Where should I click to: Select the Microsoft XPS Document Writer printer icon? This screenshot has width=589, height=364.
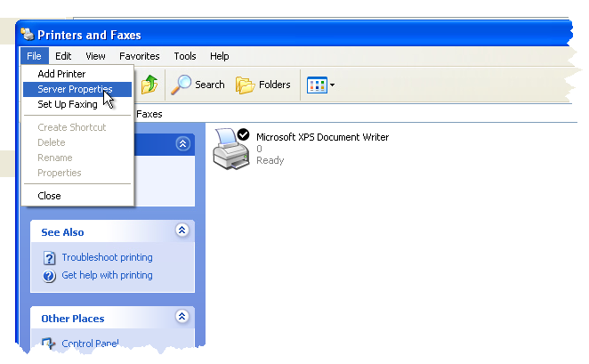click(x=231, y=149)
